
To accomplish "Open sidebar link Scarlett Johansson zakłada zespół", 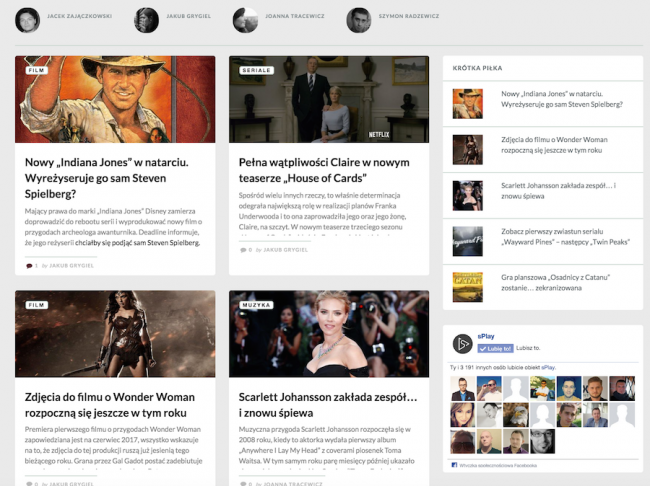I will coord(558,191).
